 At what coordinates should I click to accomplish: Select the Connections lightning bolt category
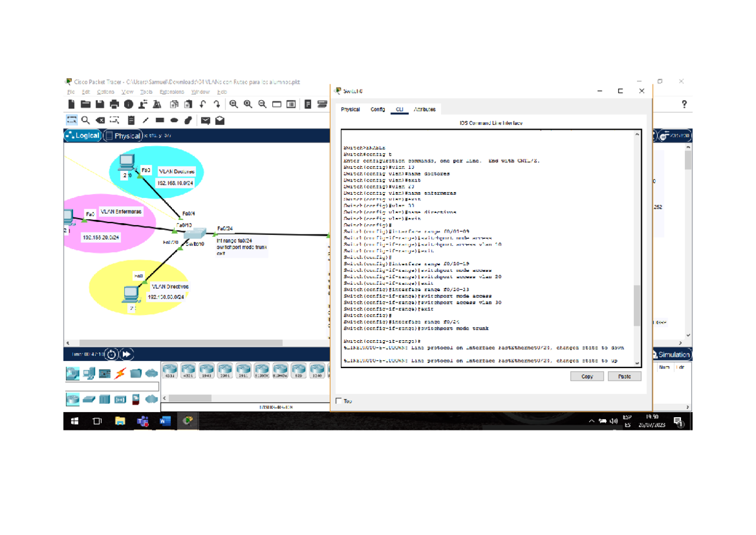pyautogui.click(x=120, y=374)
